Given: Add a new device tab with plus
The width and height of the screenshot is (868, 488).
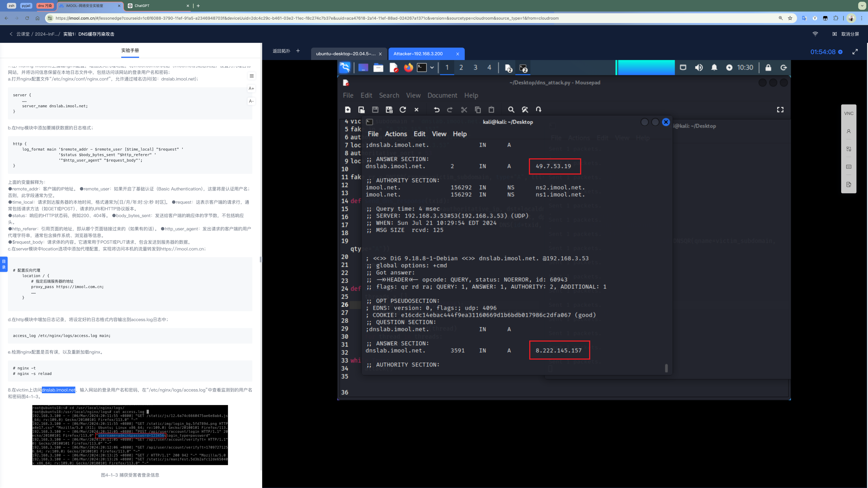Looking at the screenshot, I should pos(298,51).
